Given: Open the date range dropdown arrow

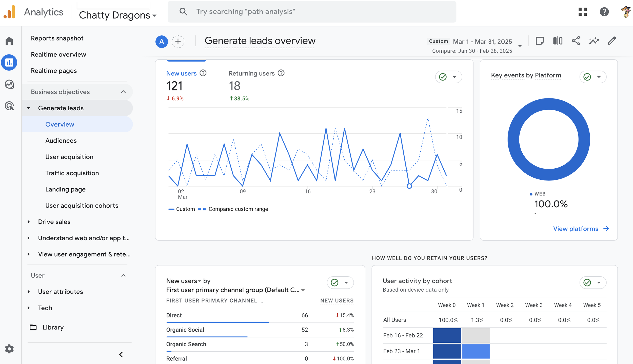Looking at the screenshot, I should (x=520, y=46).
